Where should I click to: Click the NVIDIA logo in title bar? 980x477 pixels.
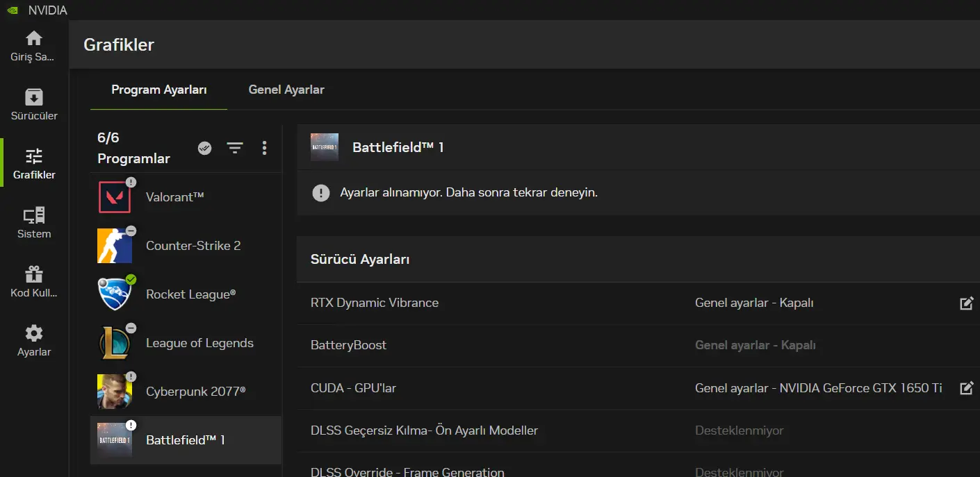12,10
